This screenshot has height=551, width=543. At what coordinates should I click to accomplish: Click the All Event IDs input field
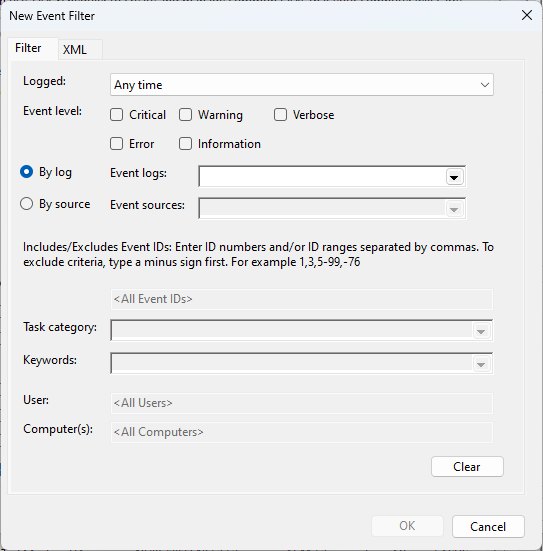pyautogui.click(x=302, y=299)
